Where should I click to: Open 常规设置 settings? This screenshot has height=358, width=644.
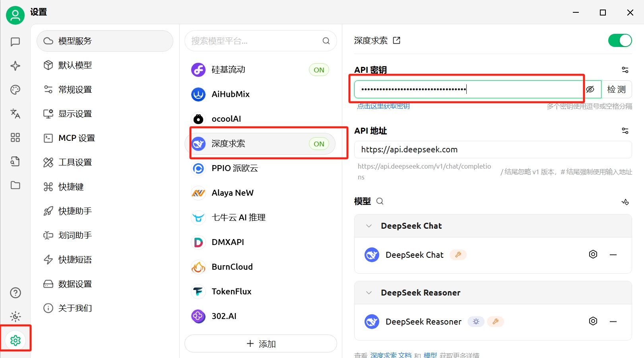click(x=105, y=89)
